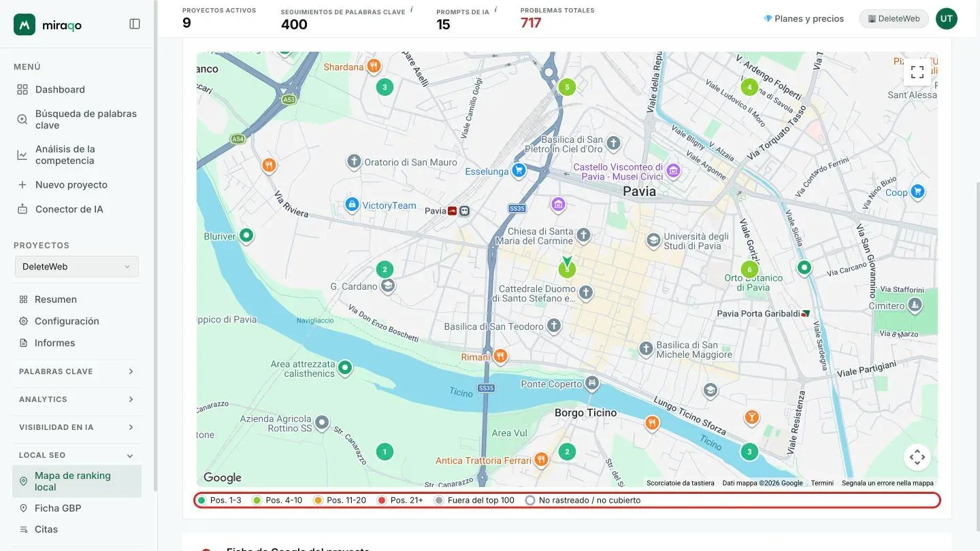Click the rank 6 marker near Orto Botanico
Screen dimensions: 980x551
click(749, 269)
